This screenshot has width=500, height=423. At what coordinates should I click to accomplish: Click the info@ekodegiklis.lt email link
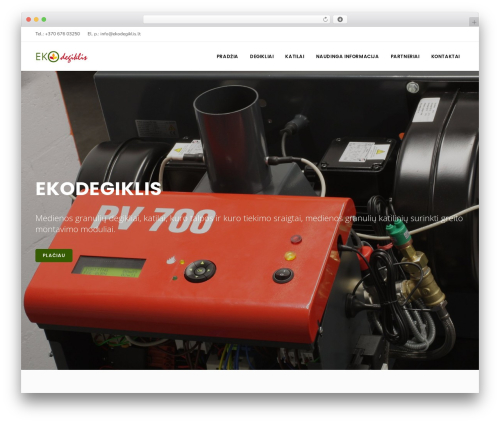click(120, 34)
